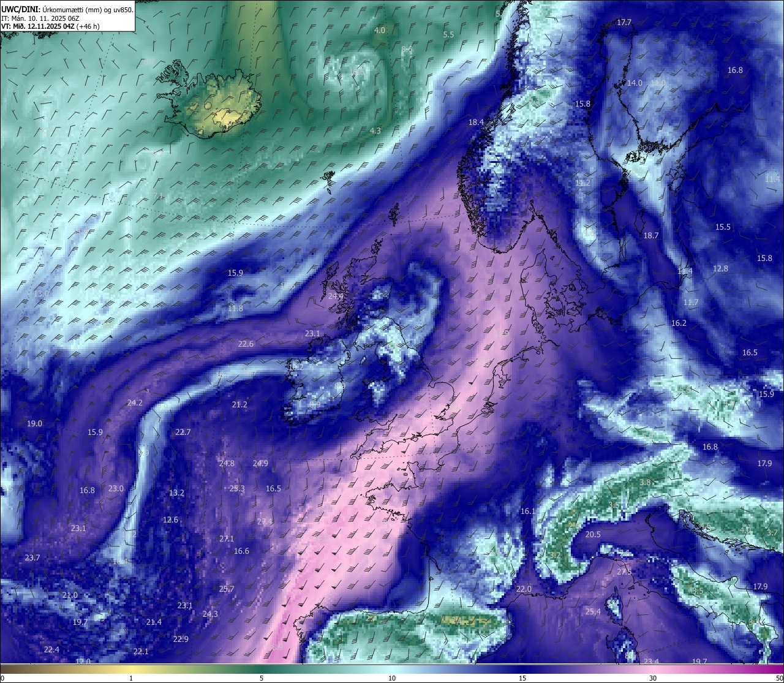The width and height of the screenshot is (784, 683).
Task: Click the '18.7' value label
Action: (x=651, y=236)
